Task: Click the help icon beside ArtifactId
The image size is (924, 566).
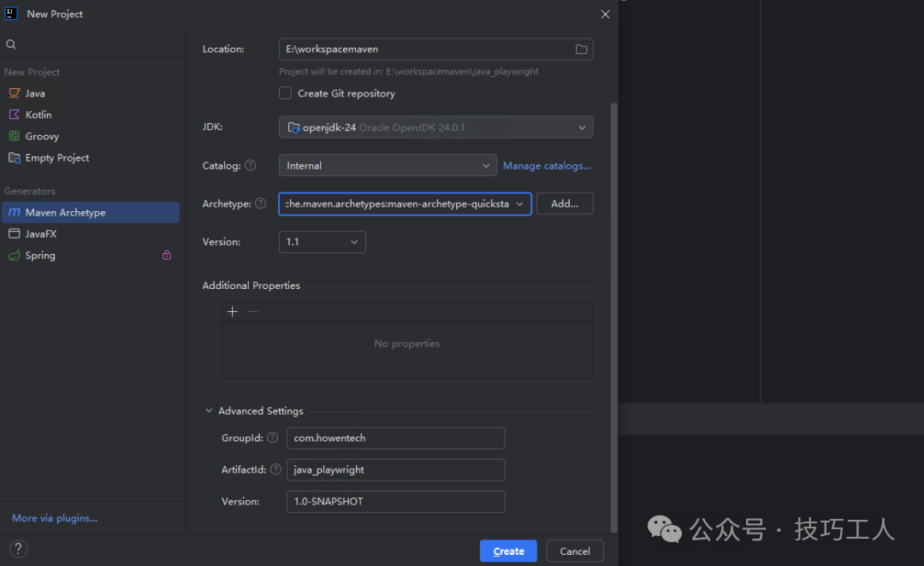Action: click(275, 469)
